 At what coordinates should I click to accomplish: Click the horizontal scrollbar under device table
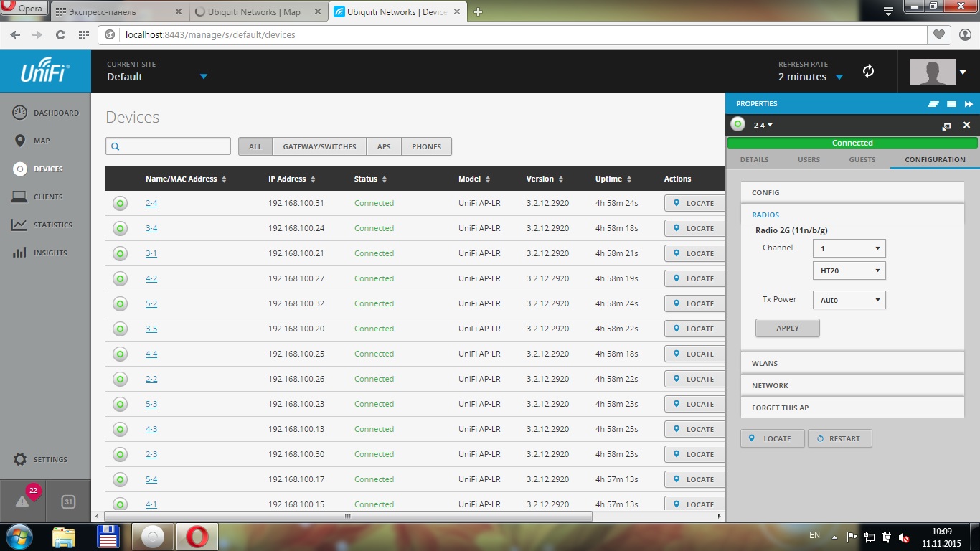coord(348,516)
